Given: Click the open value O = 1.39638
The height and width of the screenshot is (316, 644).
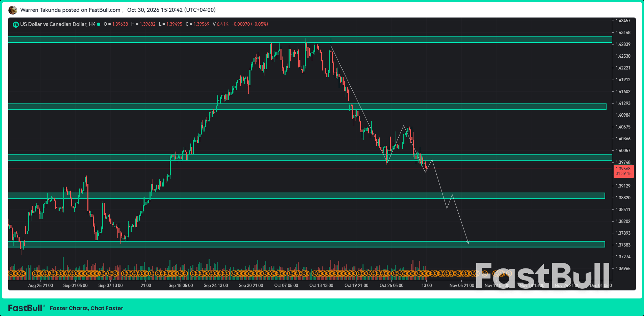Looking at the screenshot, I should (116, 24).
